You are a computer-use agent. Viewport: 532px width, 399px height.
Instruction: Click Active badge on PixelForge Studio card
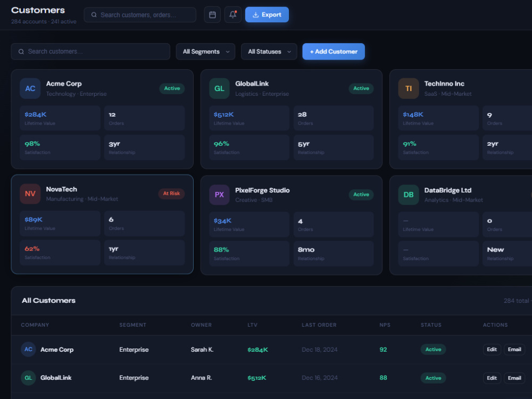[x=361, y=194]
